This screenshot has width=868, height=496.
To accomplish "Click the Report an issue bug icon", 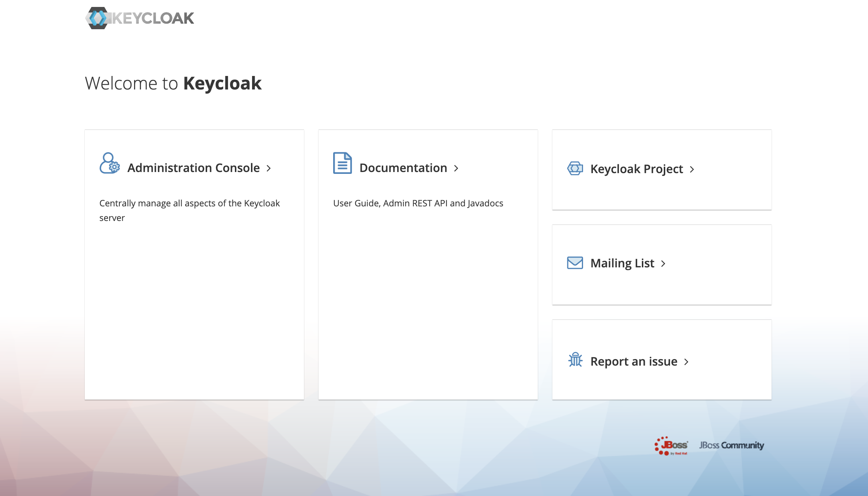I will coord(575,359).
